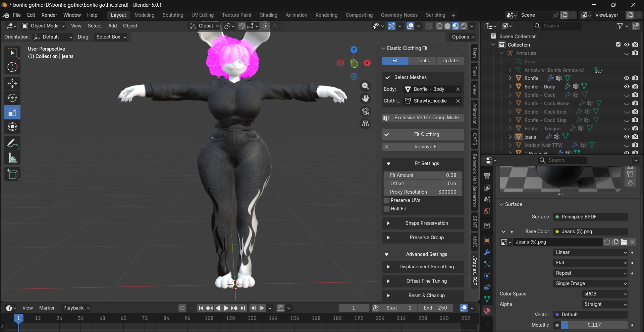Viewport: 644px width, 332px height.
Task: Toggle Exclusive Vertex Group Mode
Action: pyautogui.click(x=423, y=118)
